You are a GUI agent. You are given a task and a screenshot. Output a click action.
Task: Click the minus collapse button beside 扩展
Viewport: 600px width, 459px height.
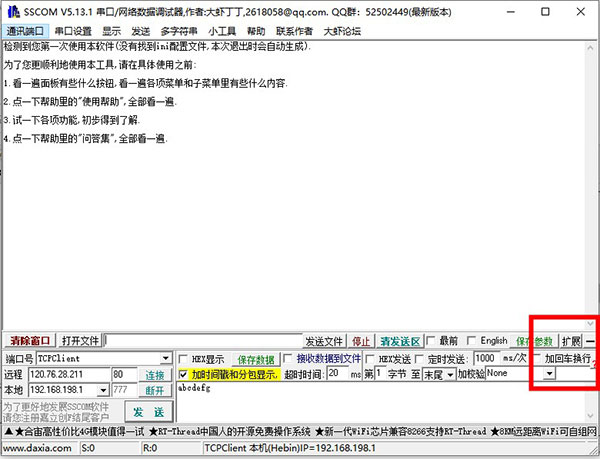(590, 341)
